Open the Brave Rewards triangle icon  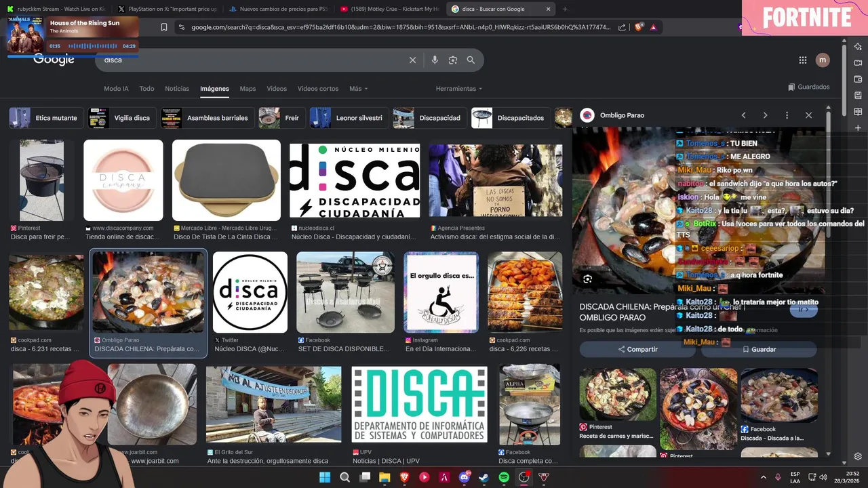(653, 27)
